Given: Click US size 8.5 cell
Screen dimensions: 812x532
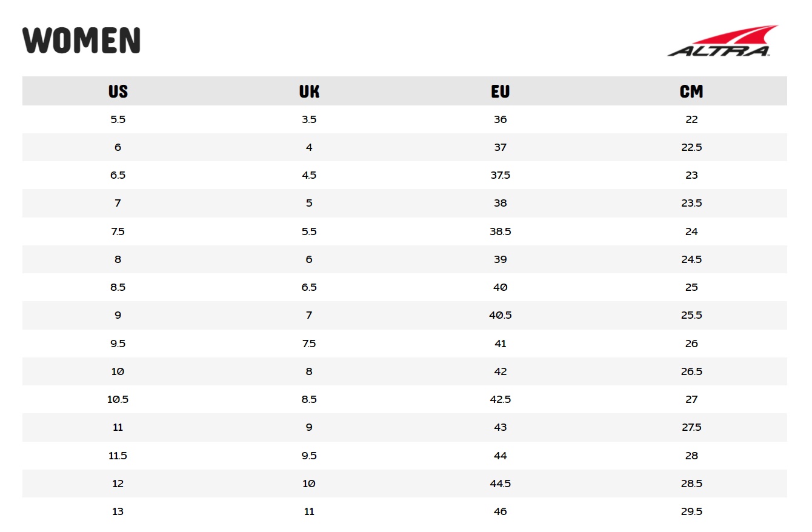Looking at the screenshot, I should point(118,287).
